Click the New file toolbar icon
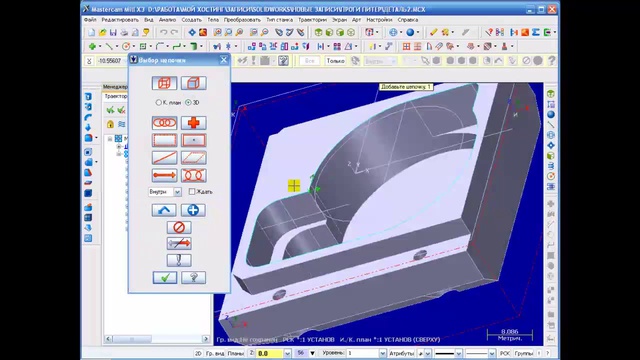Image resolution: width=640 pixels, height=360 pixels. pos(91,32)
